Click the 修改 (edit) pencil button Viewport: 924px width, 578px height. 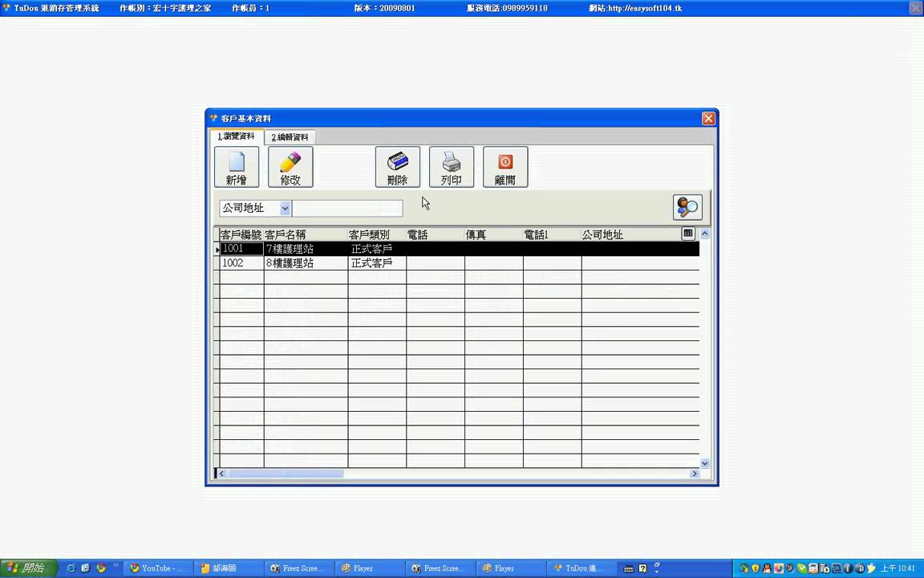(x=290, y=167)
